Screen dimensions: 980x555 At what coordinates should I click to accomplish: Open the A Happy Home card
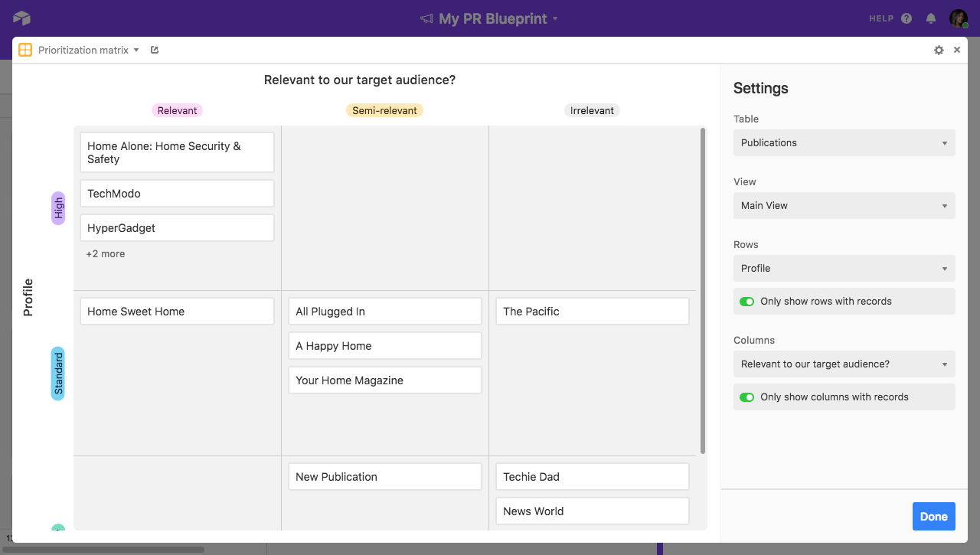385,346
